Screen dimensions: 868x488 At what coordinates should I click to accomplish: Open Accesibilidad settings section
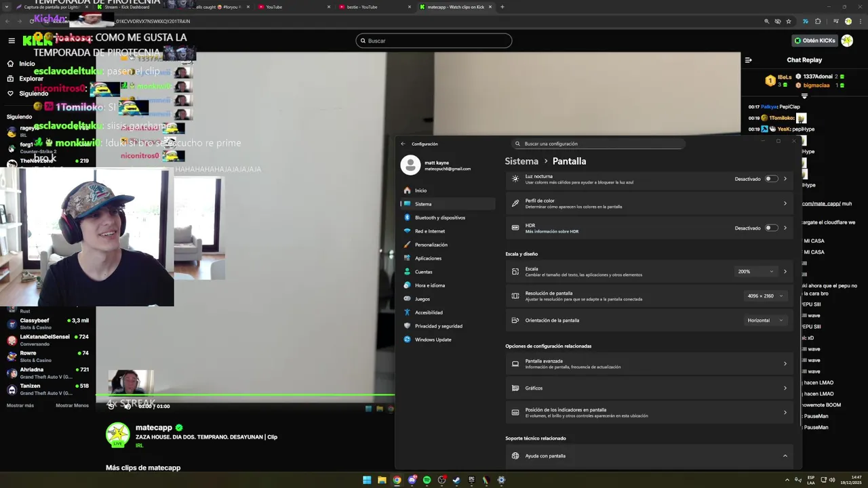coord(448,312)
